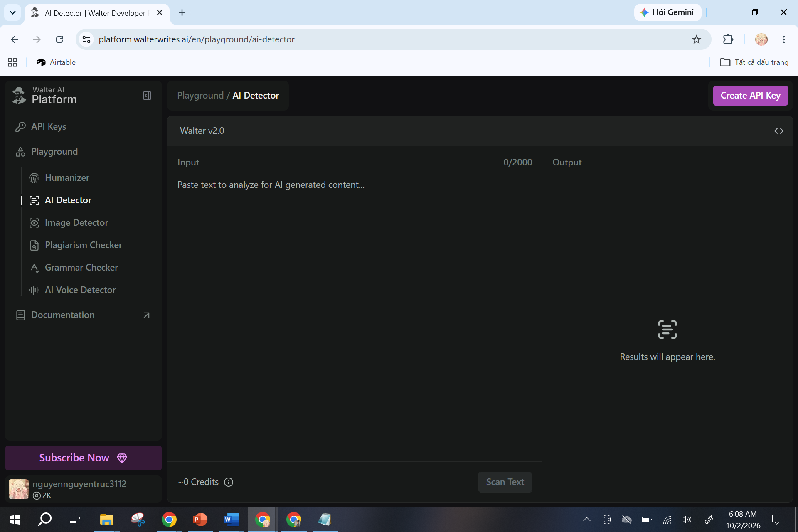Click the credits info icon
798x532 pixels.
(x=229, y=482)
